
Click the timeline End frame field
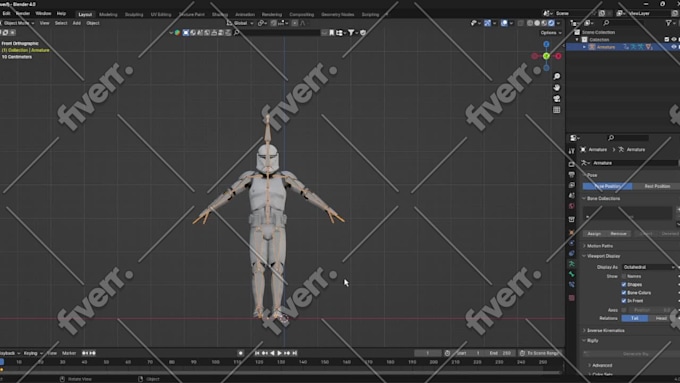click(x=501, y=353)
